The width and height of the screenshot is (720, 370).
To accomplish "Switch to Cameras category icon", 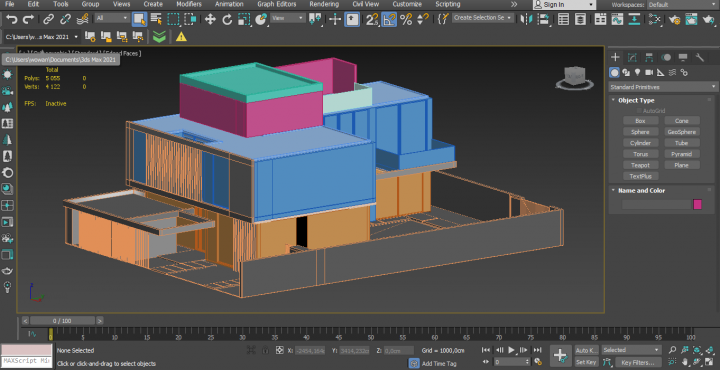I will click(x=649, y=73).
